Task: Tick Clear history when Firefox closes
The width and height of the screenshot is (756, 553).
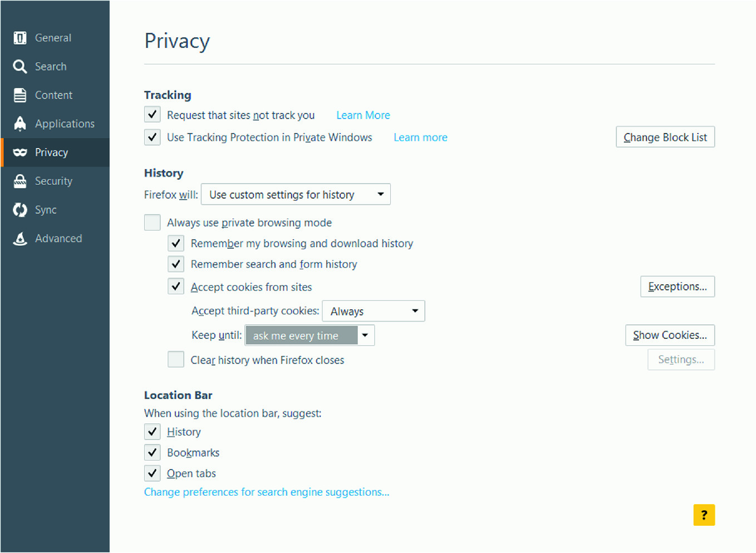Action: [x=176, y=359]
